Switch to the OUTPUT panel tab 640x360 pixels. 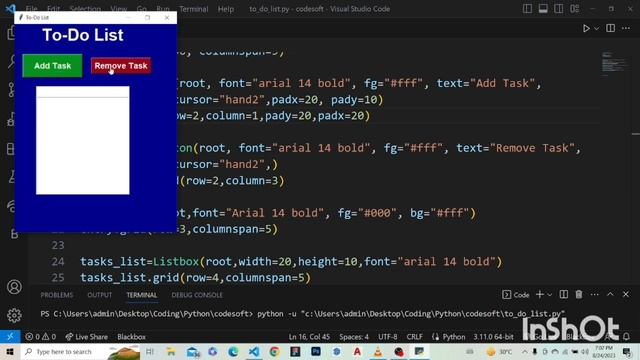coord(99,295)
